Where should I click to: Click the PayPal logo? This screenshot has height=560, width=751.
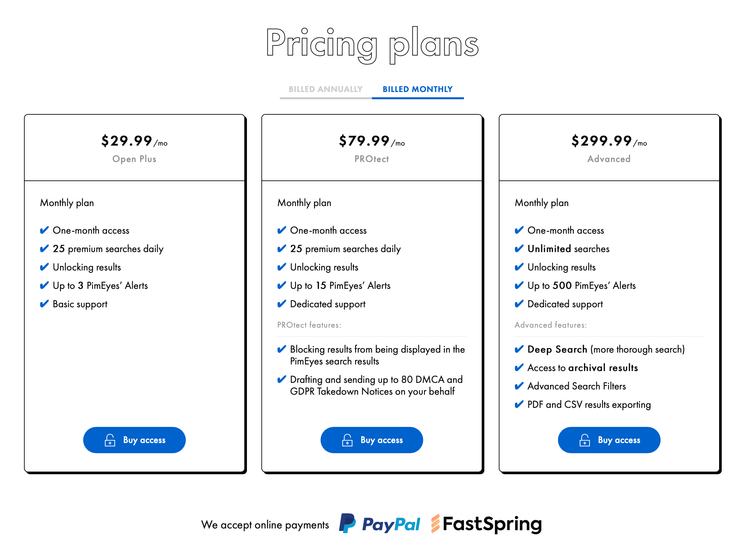point(379,524)
